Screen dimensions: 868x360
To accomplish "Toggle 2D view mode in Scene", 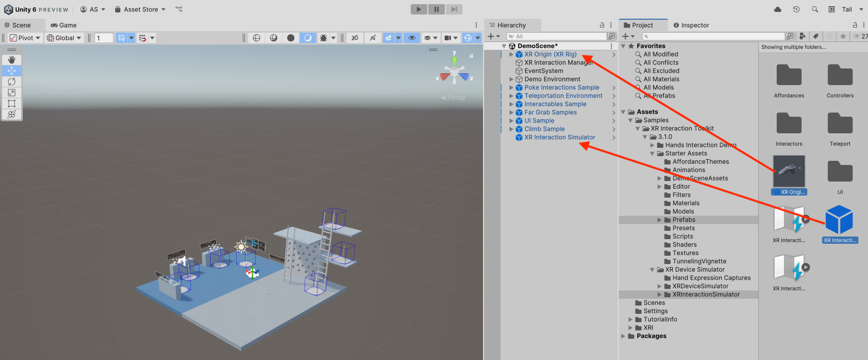I will 355,38.
